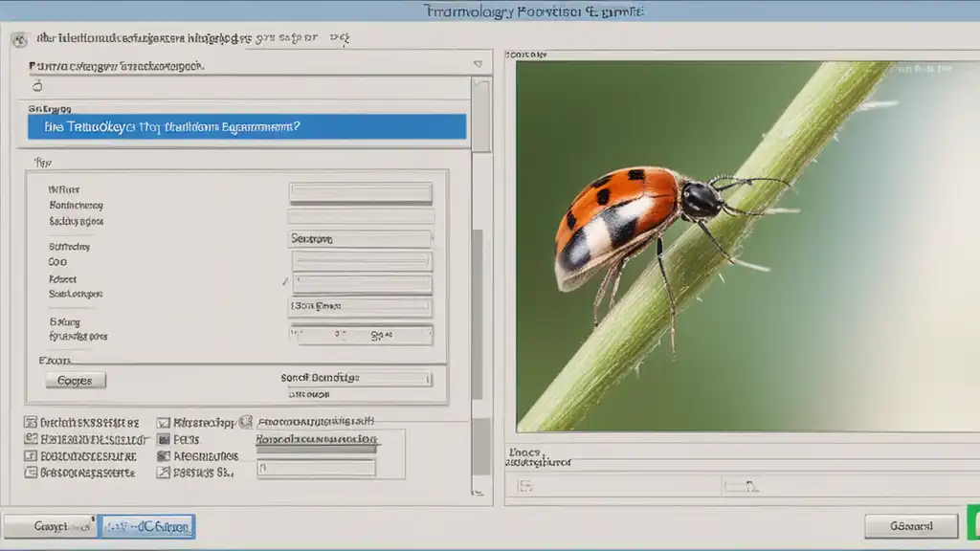Click the grey button at the bottom right

tap(910, 525)
